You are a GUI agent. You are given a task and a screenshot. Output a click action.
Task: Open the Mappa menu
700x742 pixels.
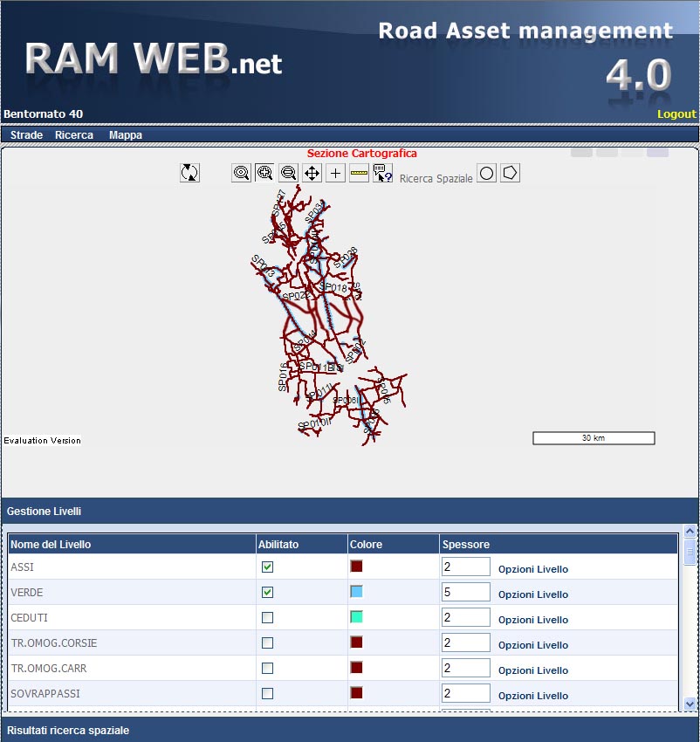[125, 135]
